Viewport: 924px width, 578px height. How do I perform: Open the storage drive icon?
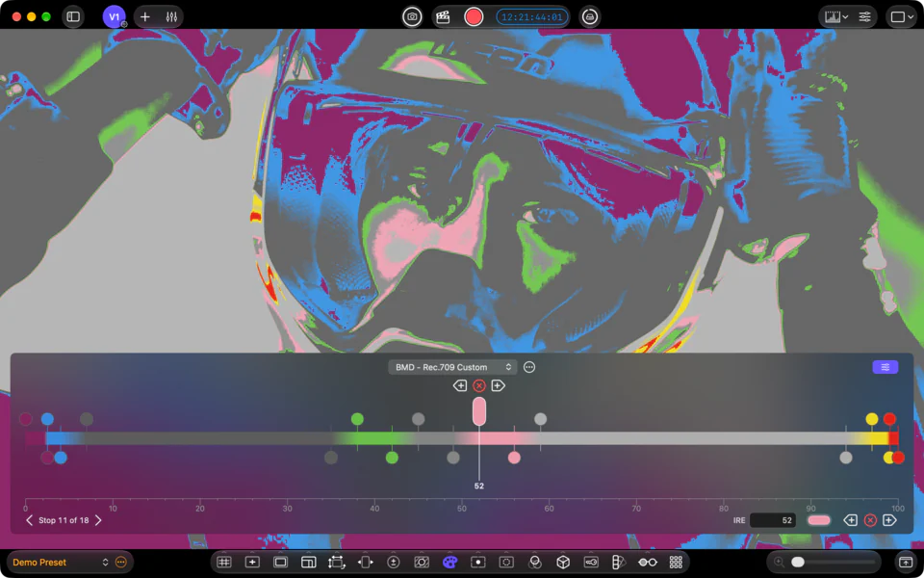click(x=590, y=16)
